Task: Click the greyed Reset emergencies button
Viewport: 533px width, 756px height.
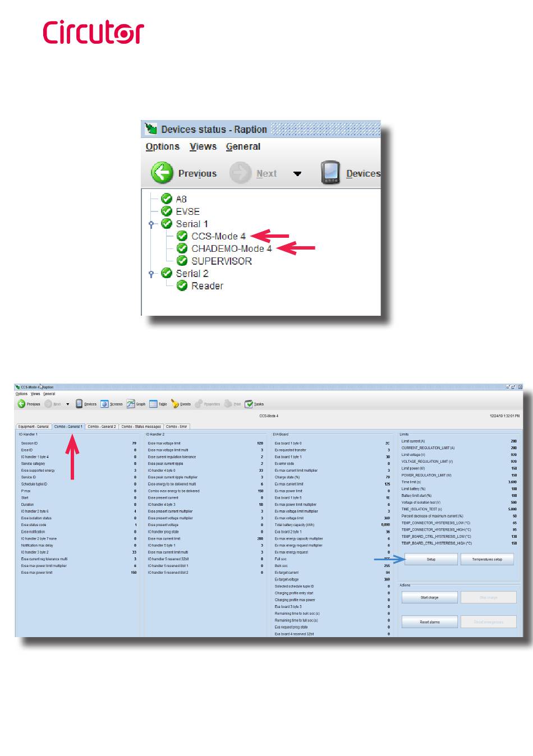Action: coord(489,622)
